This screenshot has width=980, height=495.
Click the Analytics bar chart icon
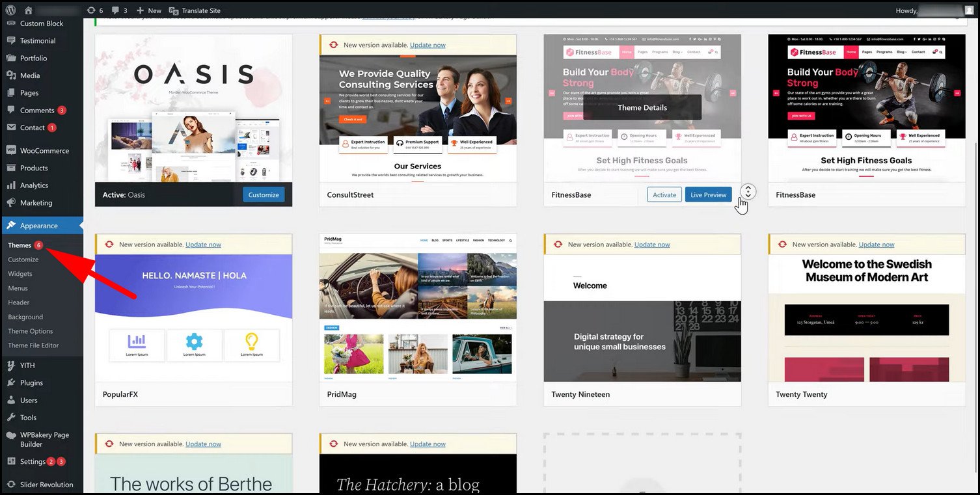(11, 185)
